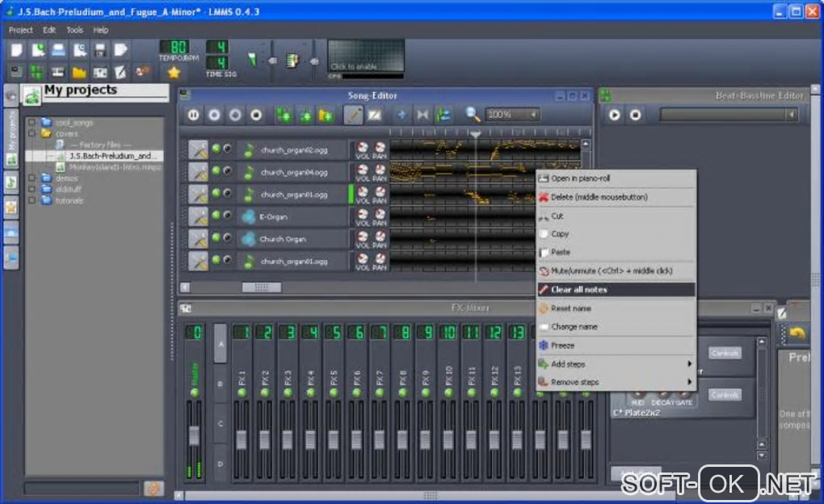This screenshot has height=504, width=824.
Task: Click the Song-Editor play/pause button
Action: 194,115
